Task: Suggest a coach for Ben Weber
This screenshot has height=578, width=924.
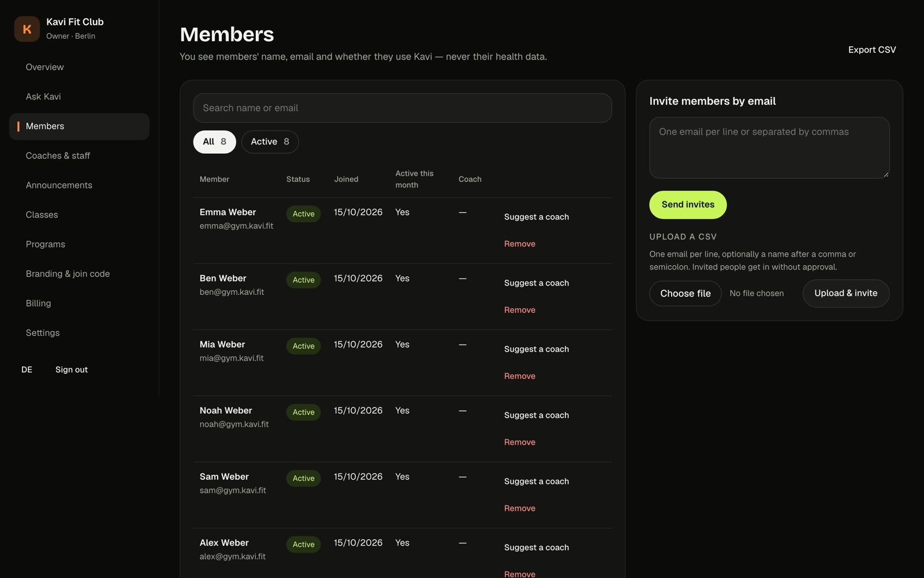Action: pyautogui.click(x=536, y=283)
